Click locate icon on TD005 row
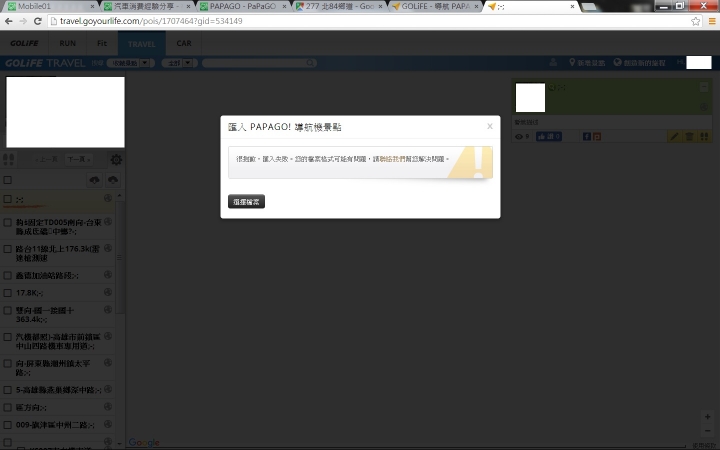The height and width of the screenshot is (450, 720). [x=108, y=221]
